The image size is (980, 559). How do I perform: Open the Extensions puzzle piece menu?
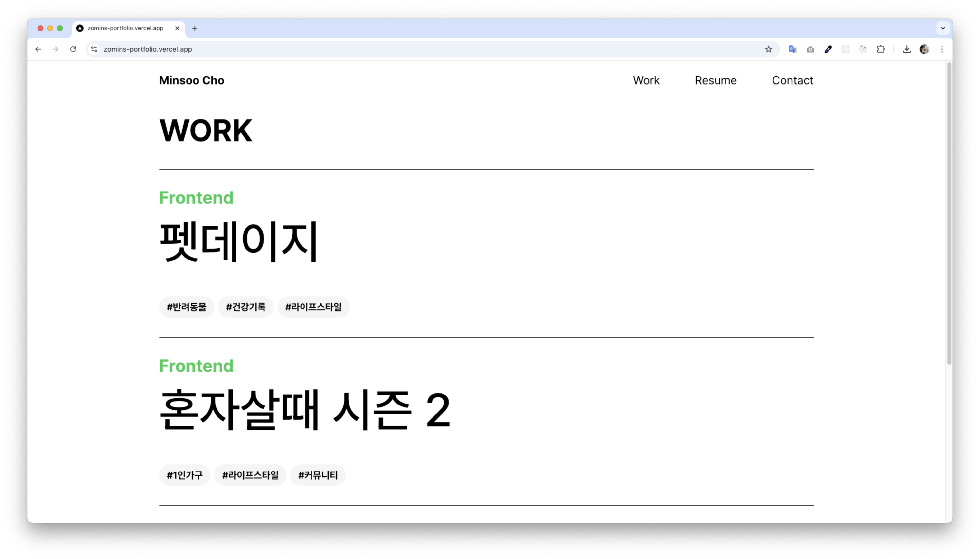click(x=881, y=49)
